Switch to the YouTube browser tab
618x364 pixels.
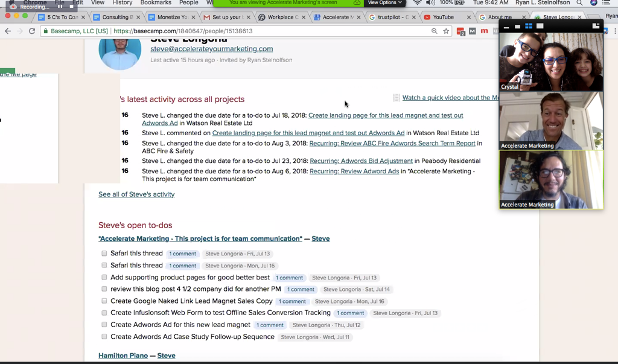pos(444,17)
